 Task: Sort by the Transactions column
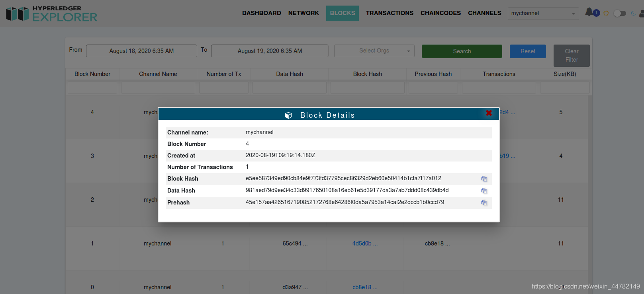[499, 74]
